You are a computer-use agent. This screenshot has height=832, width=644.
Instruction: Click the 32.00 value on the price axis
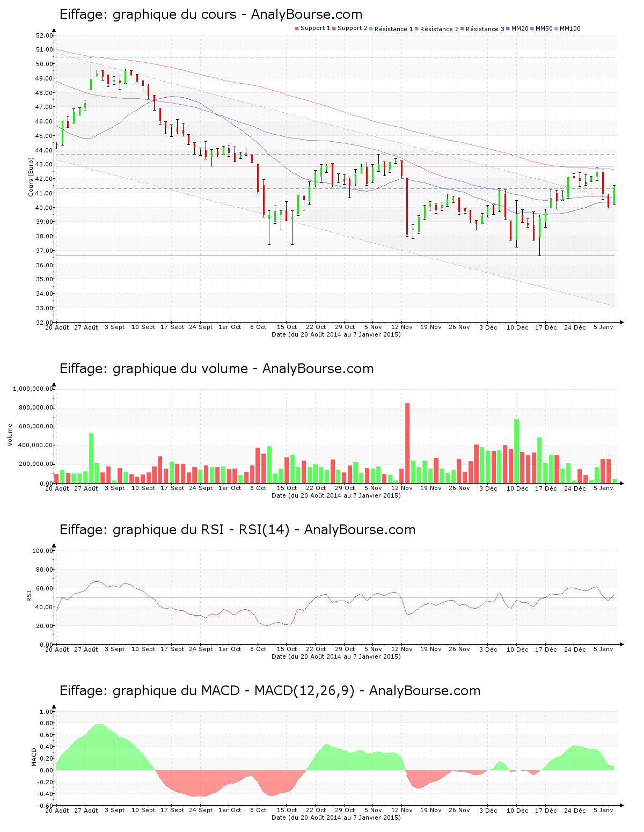point(45,323)
